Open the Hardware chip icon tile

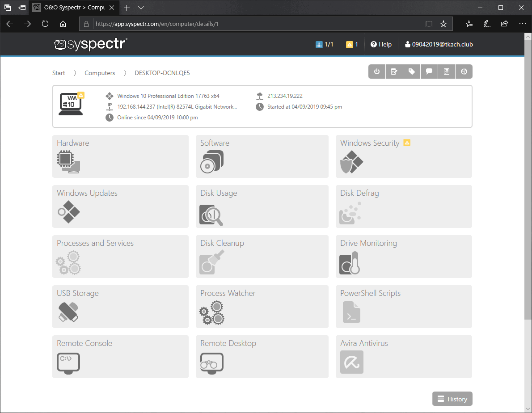[x=68, y=162]
